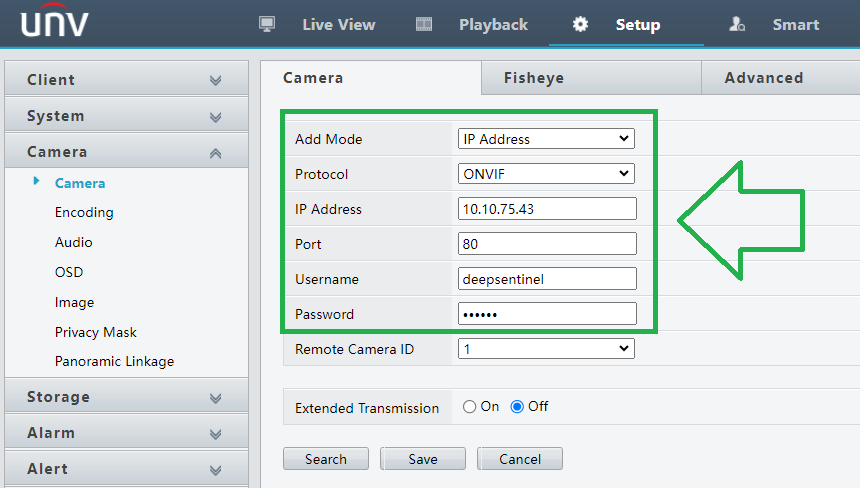The height and width of the screenshot is (488, 860).
Task: Click the Save button
Action: click(x=423, y=459)
